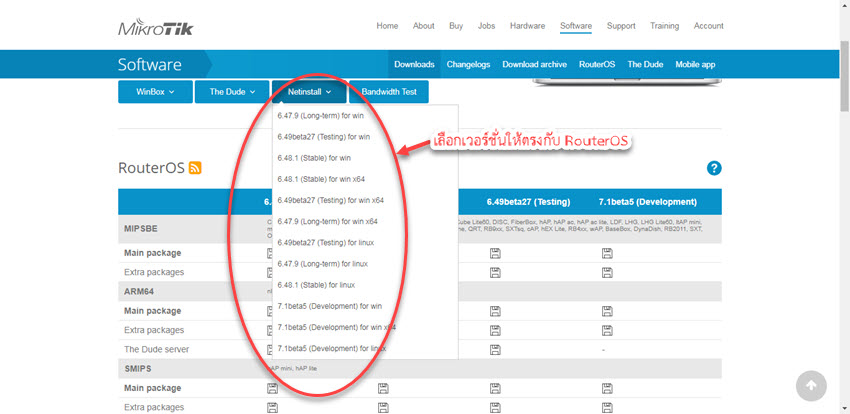Screen dimensions: 850x414
Task: Go to Home in top navigation
Action: pos(387,26)
